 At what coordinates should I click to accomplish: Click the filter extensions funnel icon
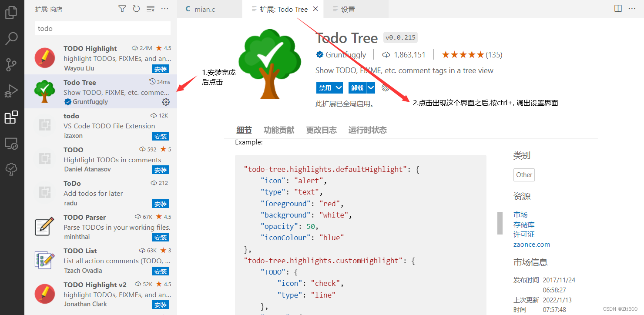click(122, 9)
